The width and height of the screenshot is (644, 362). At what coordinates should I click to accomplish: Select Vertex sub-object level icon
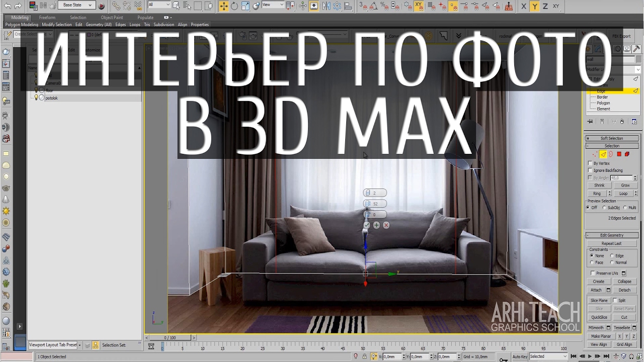(595, 154)
